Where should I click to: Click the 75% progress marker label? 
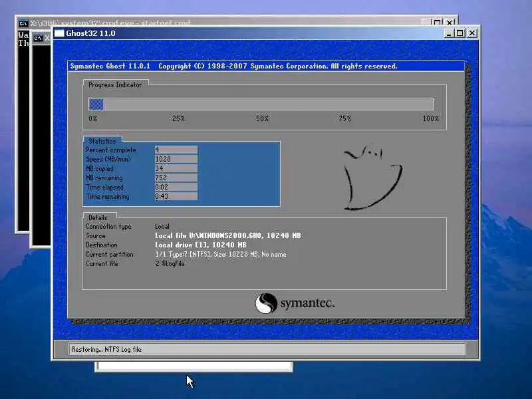click(344, 118)
